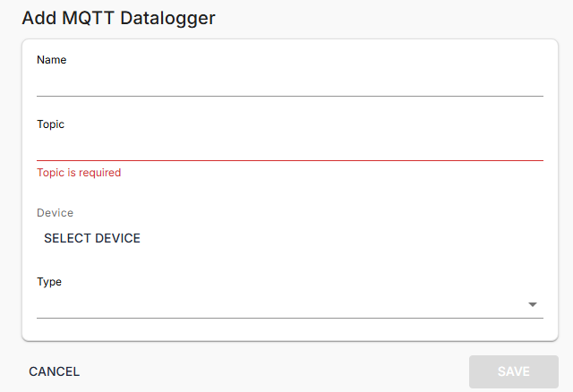Viewport: 573px width, 392px height.
Task: Click the word 'MQTT' in the title
Action: point(88,18)
